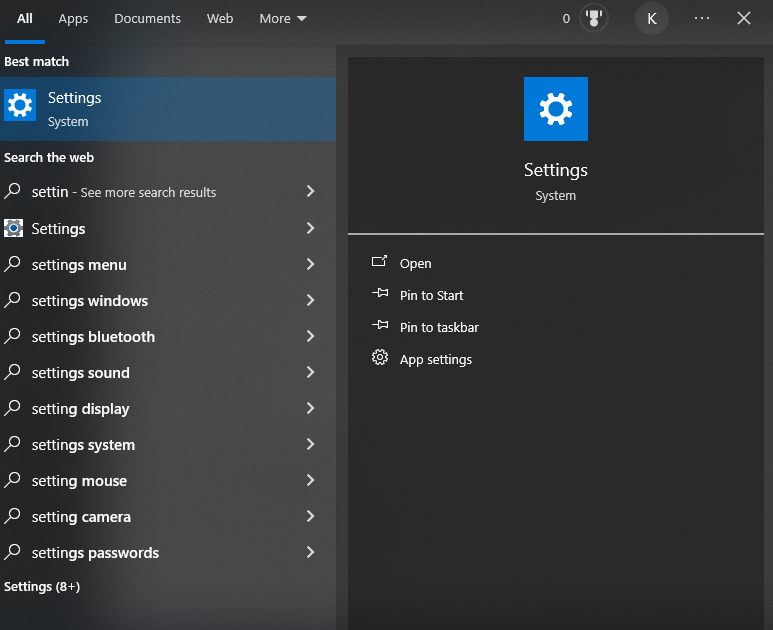The height and width of the screenshot is (630, 773).
Task: Click the magnifier icon beside settings sound
Action: click(x=12, y=372)
